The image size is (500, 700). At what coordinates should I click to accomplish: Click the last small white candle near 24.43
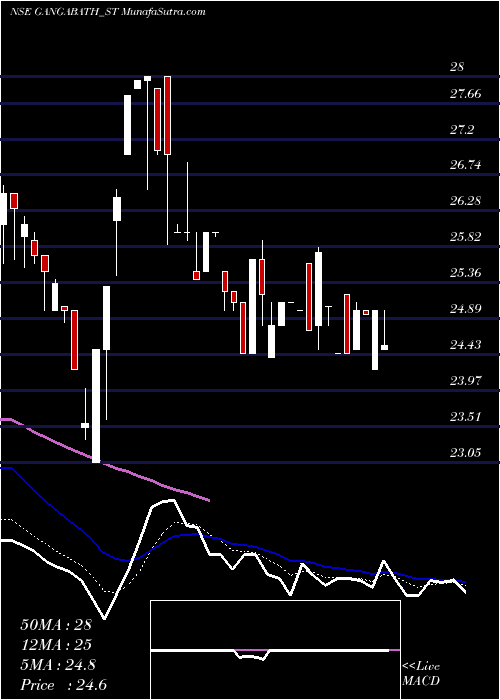[x=384, y=347]
